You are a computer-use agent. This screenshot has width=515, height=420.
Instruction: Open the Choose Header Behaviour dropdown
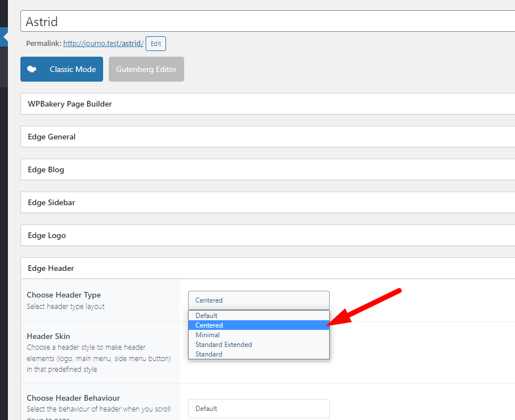coord(259,409)
